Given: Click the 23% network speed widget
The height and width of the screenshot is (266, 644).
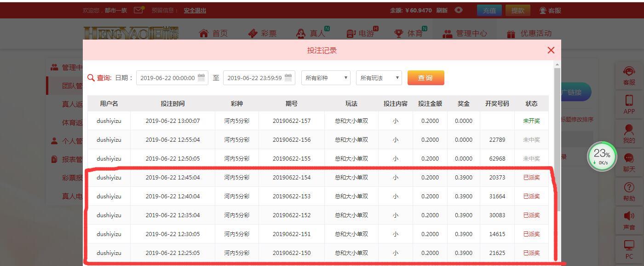Looking at the screenshot, I should (602, 156).
